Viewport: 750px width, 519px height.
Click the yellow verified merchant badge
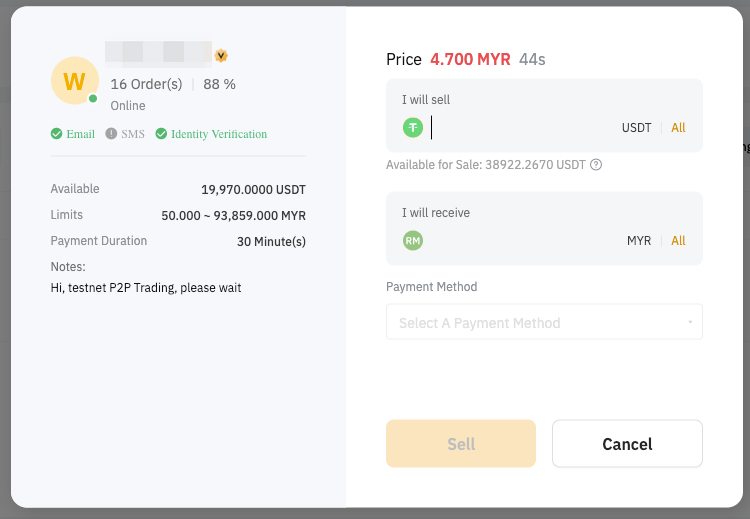[221, 56]
